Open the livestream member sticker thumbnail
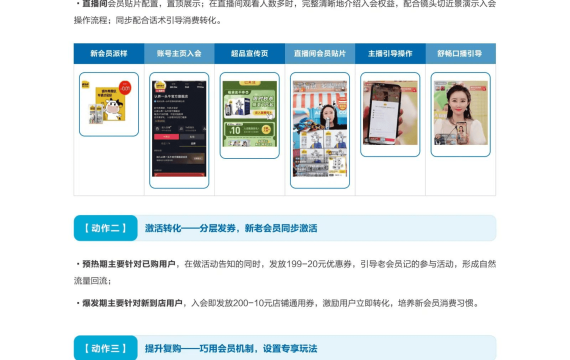 coord(320,130)
